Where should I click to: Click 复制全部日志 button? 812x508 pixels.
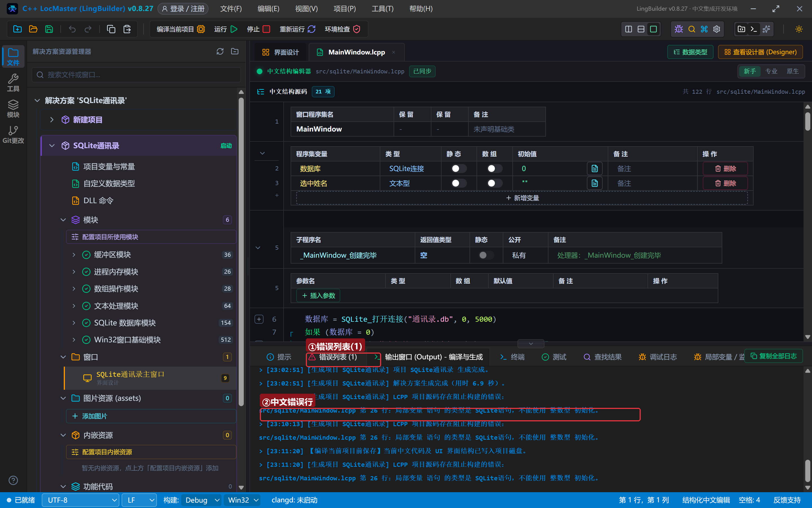(x=774, y=356)
